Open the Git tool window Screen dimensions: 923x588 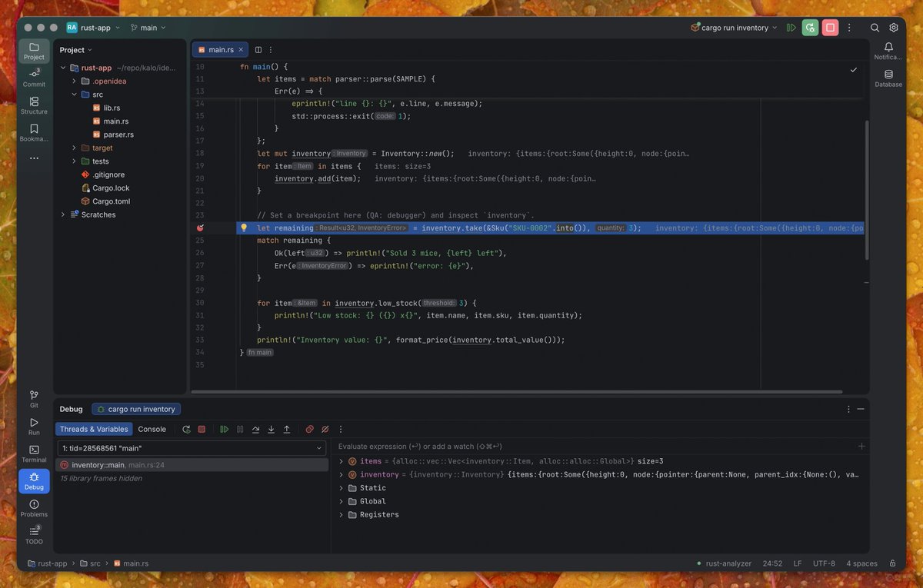[x=34, y=399]
